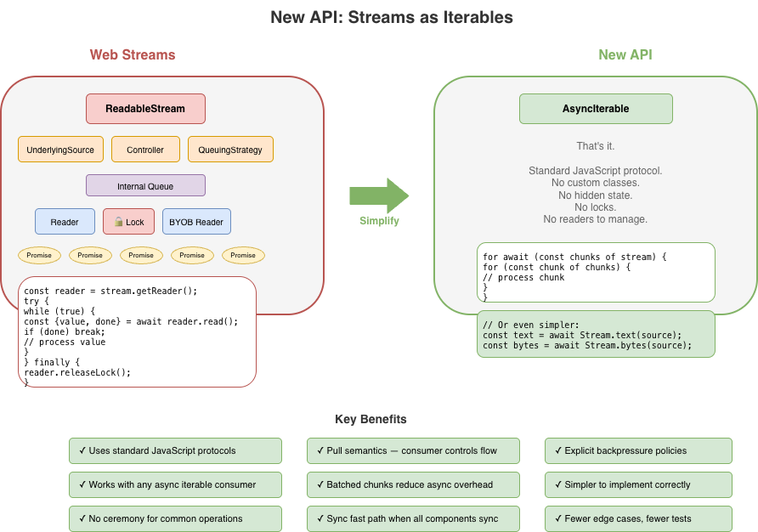Screen dimensions: 758x532
Task: Click the Batched chunks reduce async overhead box
Action: point(413,484)
